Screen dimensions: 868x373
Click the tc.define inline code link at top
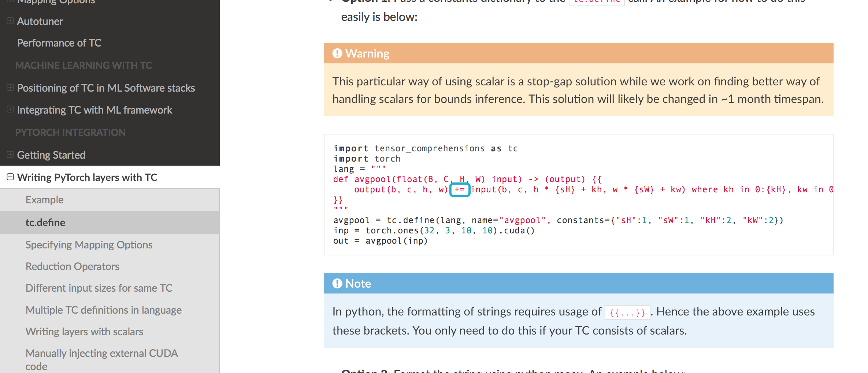tap(596, 2)
